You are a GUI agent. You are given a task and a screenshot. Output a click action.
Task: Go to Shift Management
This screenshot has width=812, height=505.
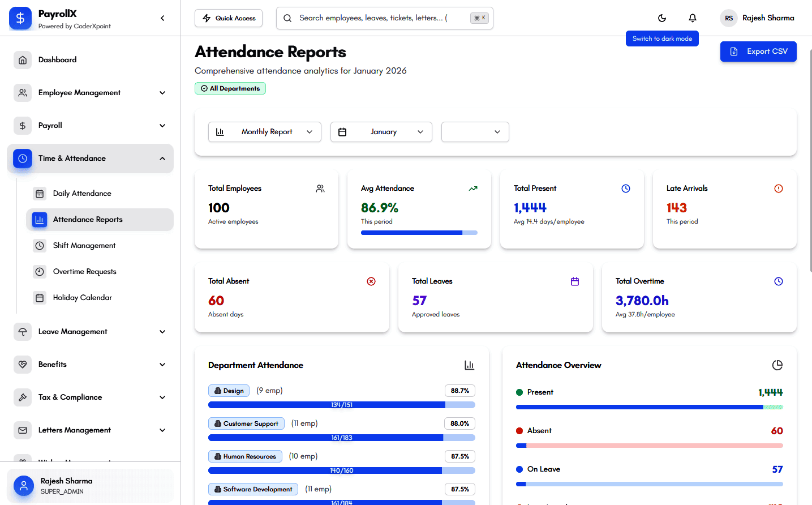(84, 246)
